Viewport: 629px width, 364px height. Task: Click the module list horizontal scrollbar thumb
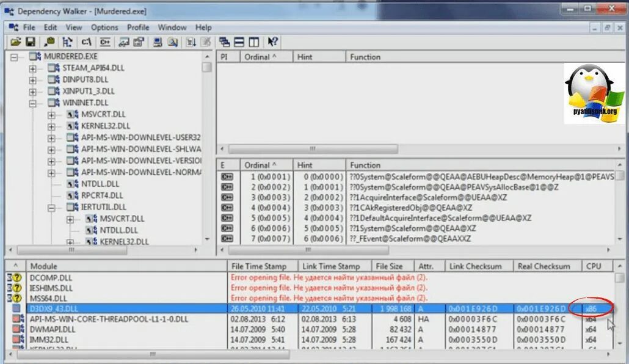tap(153, 354)
